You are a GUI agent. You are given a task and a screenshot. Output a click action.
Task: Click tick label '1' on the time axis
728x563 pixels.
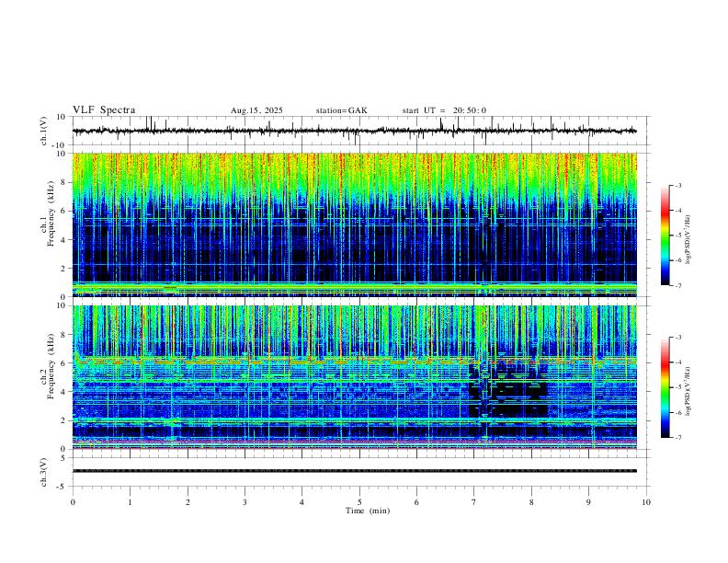[x=130, y=502]
